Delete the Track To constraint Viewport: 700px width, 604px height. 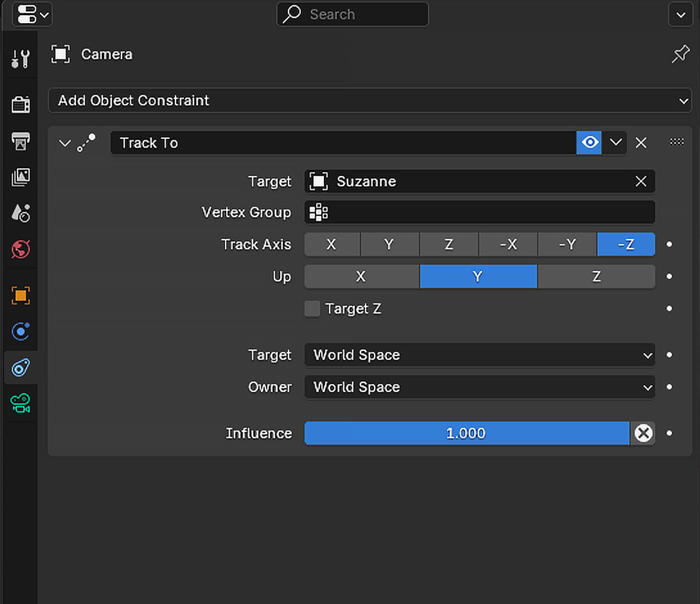click(641, 143)
